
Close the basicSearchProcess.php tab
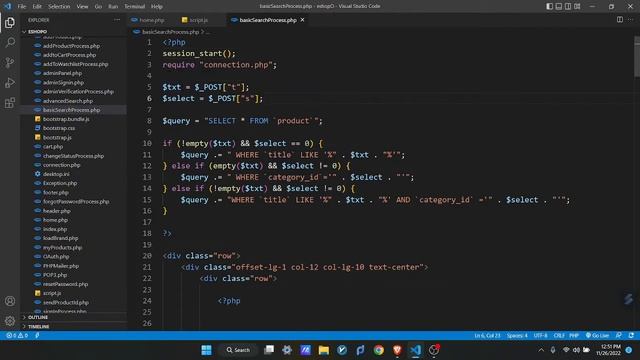coord(302,20)
